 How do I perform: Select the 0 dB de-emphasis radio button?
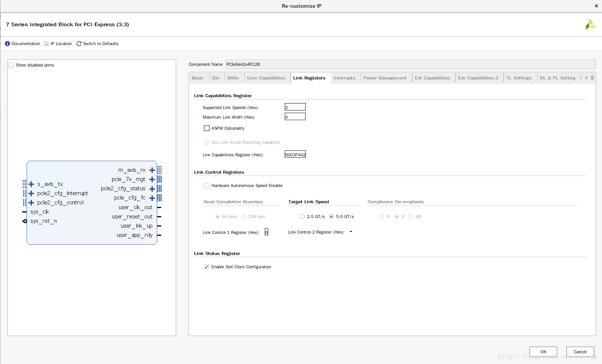click(x=397, y=217)
